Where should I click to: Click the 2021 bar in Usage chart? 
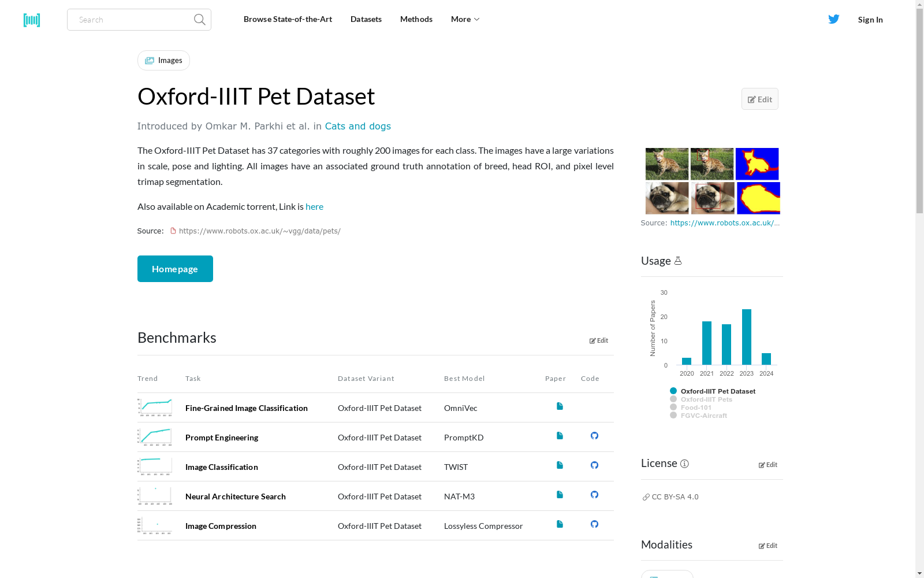[707, 343]
